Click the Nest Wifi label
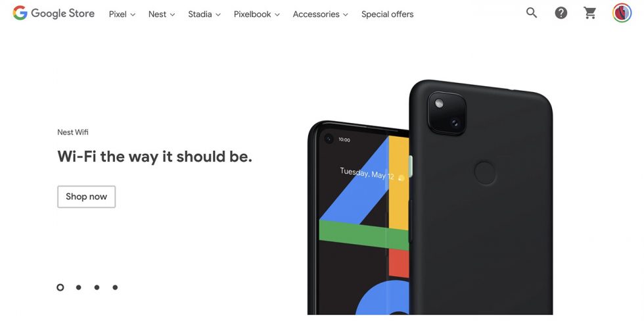Screen dimensions: 644x321 (73, 132)
